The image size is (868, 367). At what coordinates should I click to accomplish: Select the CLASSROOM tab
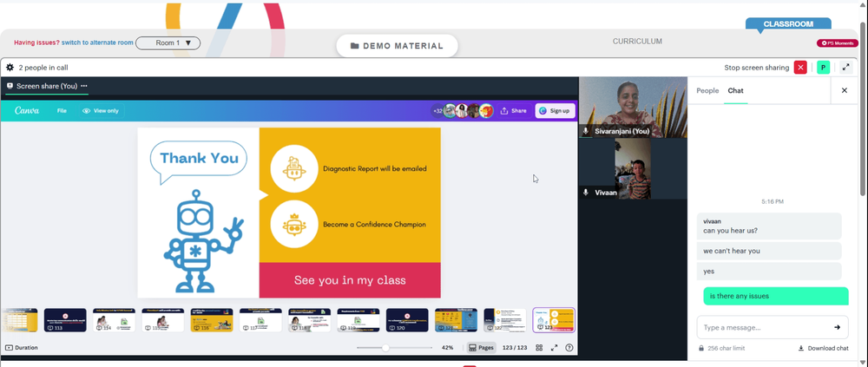point(788,24)
